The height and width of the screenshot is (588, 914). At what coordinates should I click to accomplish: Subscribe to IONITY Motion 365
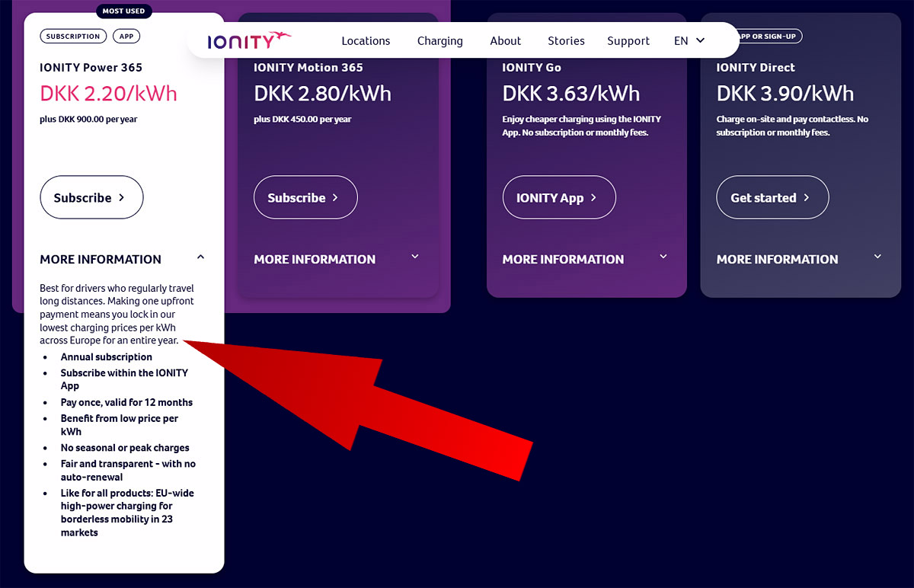tap(305, 198)
